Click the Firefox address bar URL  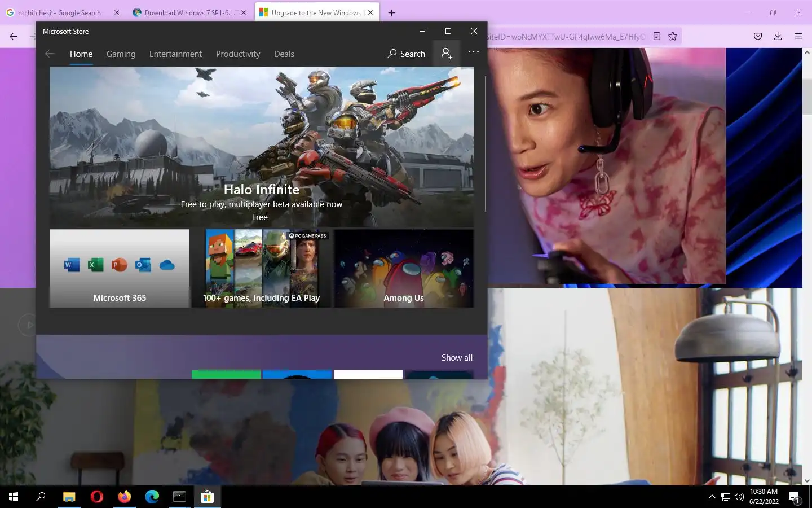tap(566, 37)
